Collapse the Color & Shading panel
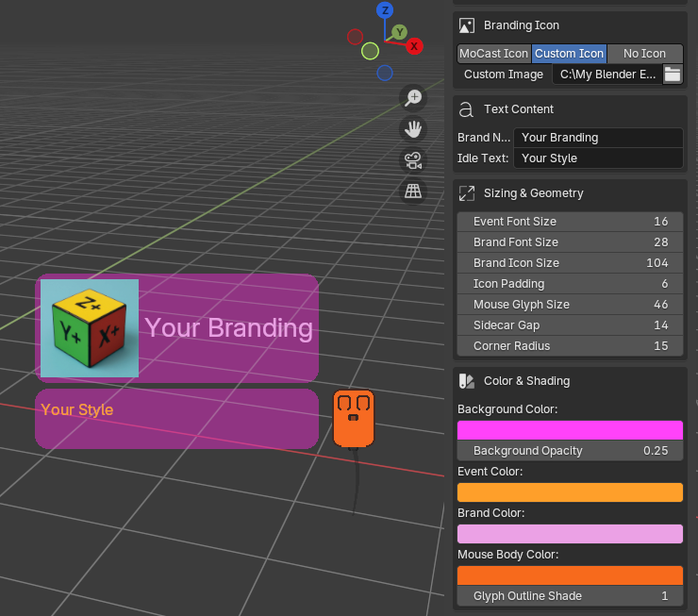698x616 pixels. coord(526,381)
